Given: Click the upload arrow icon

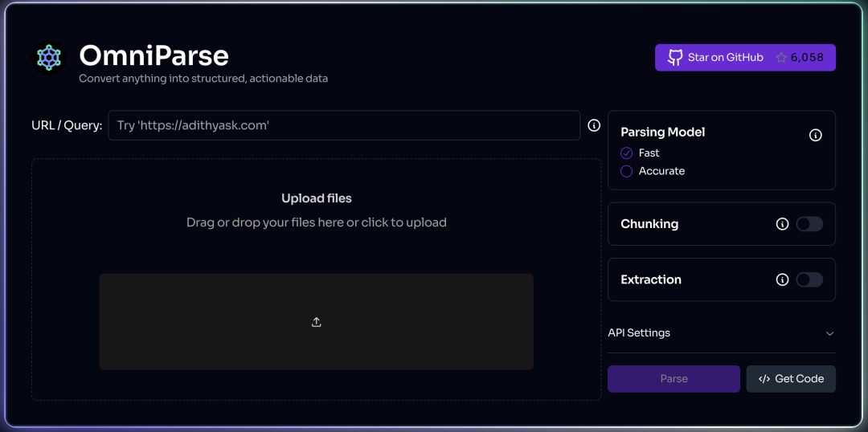Looking at the screenshot, I should [317, 322].
